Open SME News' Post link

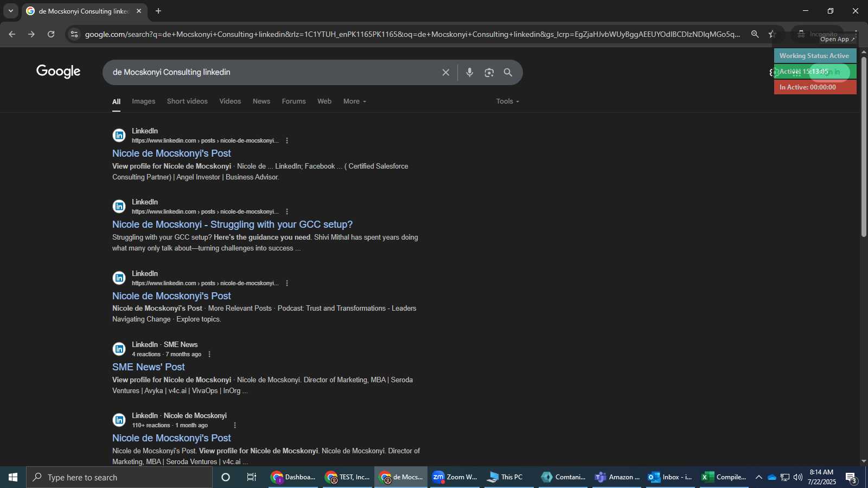click(x=149, y=367)
